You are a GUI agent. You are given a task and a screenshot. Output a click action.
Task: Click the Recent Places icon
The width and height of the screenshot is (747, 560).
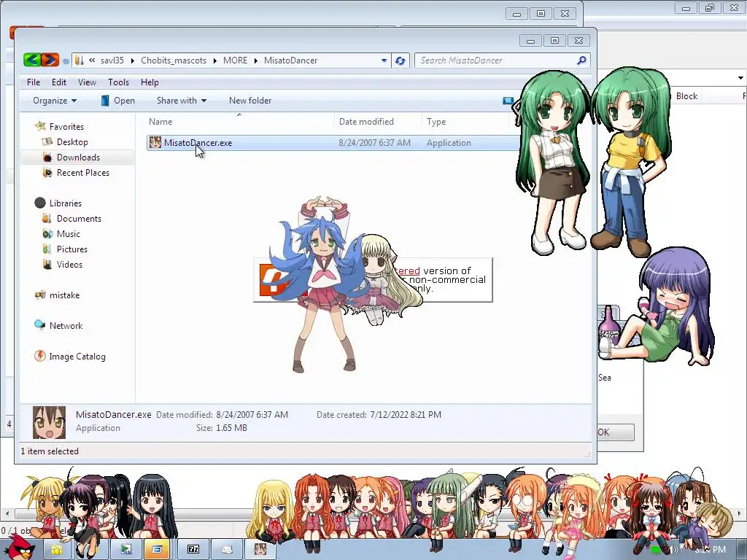click(47, 172)
